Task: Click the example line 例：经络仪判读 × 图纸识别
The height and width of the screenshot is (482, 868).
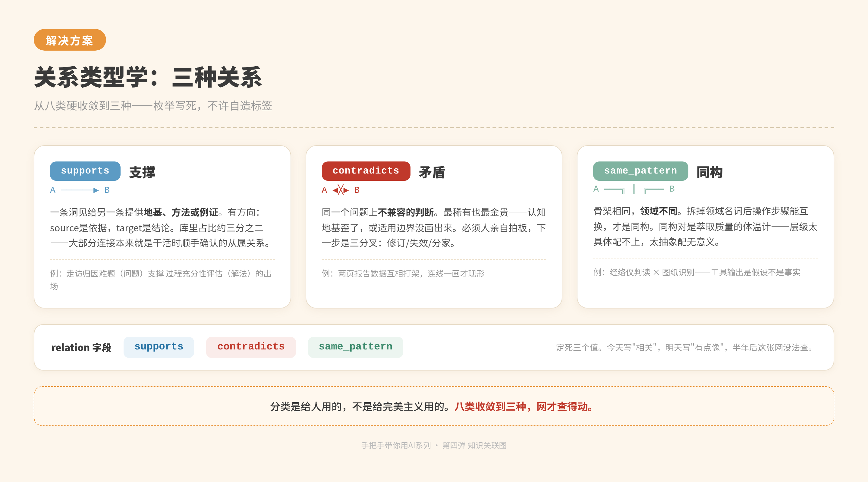Action: click(697, 272)
